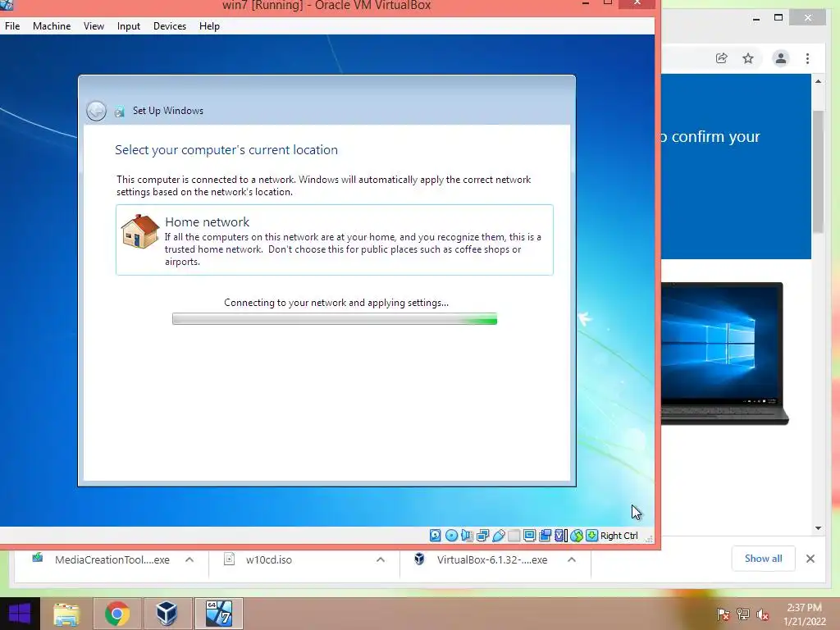Click the muted volume tray icon
This screenshot has width=840, height=630.
[x=763, y=614]
